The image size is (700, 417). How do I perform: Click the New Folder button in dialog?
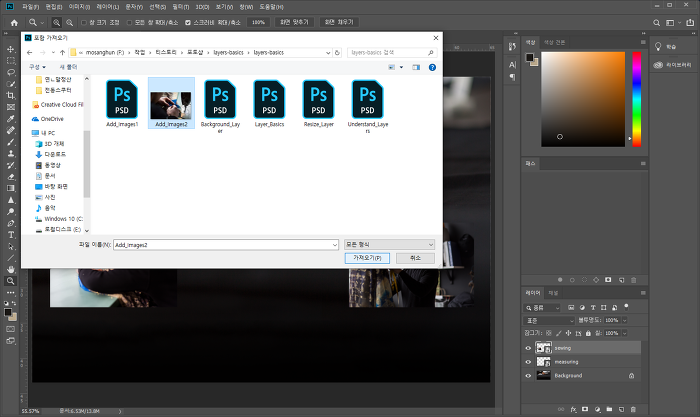[68, 67]
